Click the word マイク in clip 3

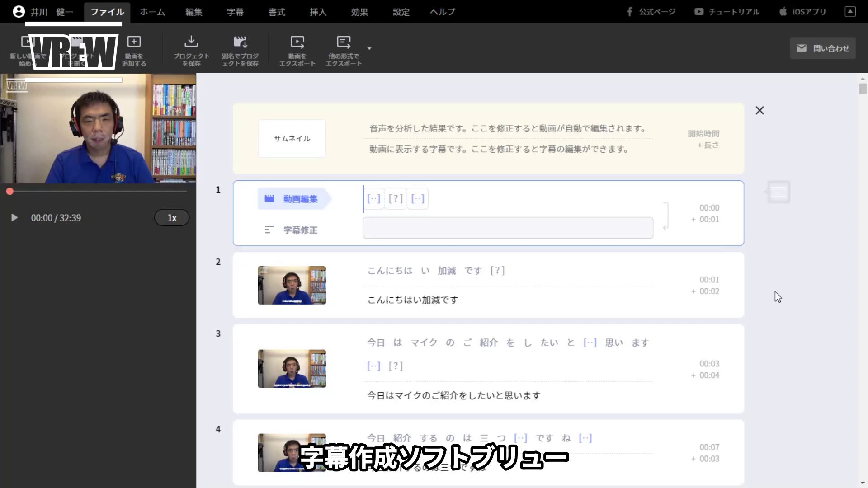click(424, 343)
